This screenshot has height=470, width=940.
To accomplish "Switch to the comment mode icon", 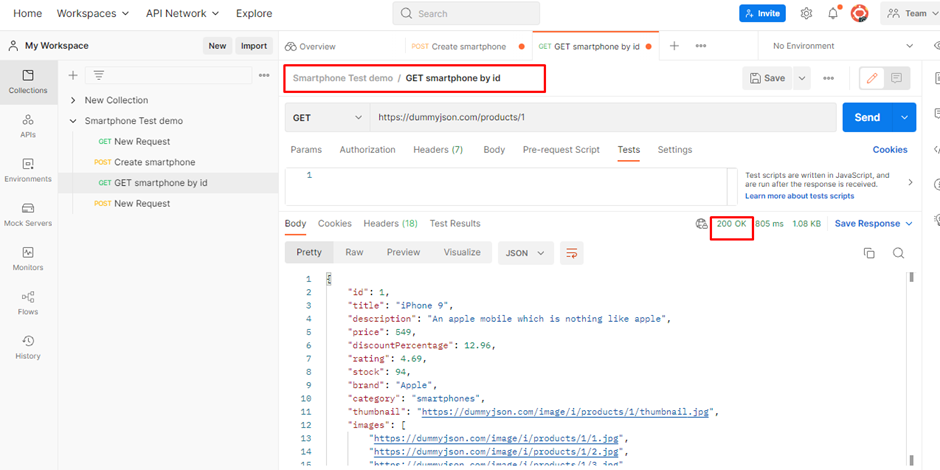I will coord(897,78).
